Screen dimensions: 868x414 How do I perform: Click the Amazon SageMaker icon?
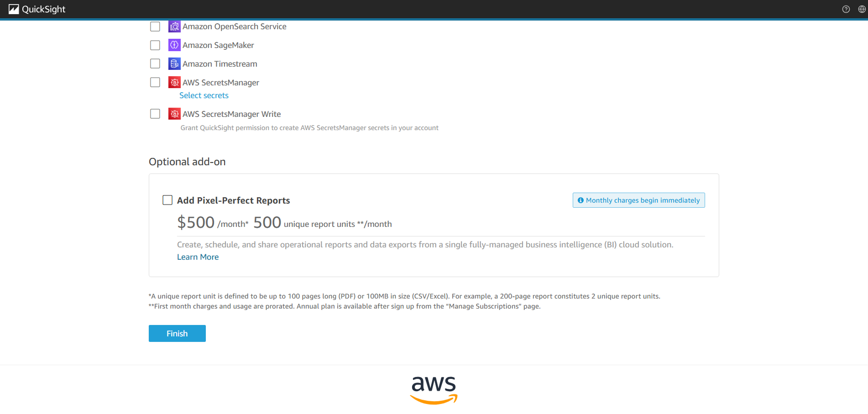click(174, 45)
